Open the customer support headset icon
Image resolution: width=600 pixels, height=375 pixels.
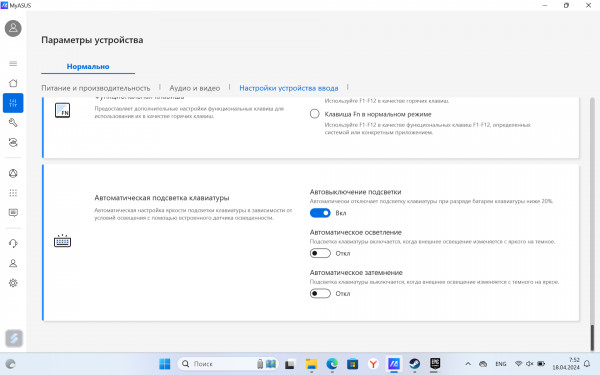(x=13, y=243)
